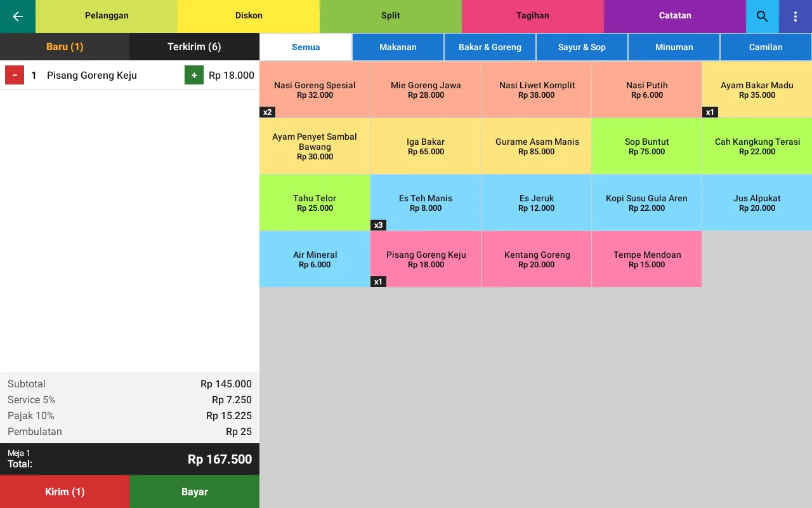Add Es Teh Manis to the order
The width and height of the screenshot is (812, 508).
click(426, 203)
